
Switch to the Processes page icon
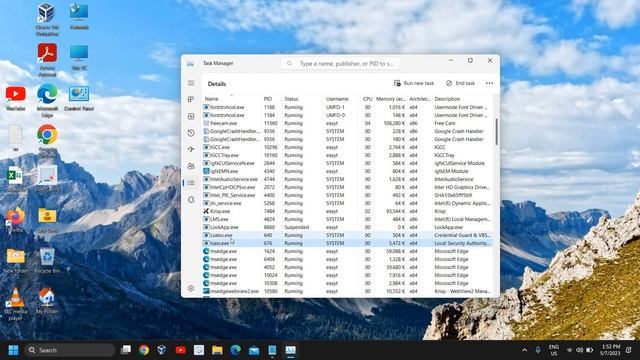(x=191, y=99)
